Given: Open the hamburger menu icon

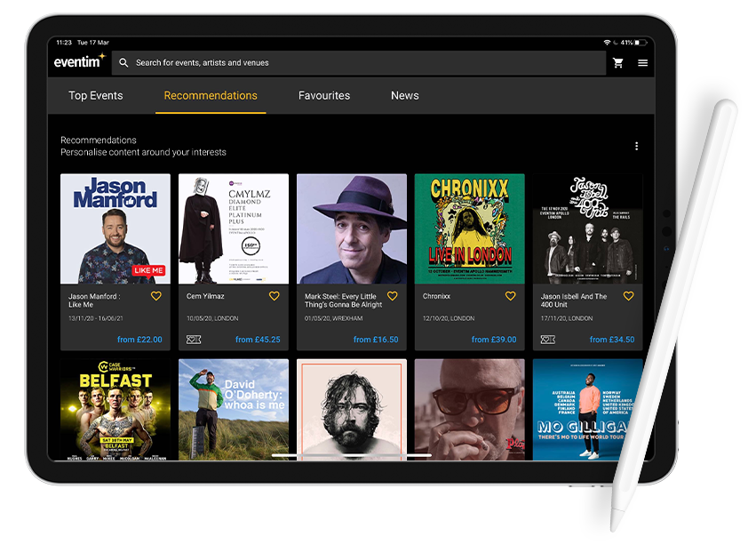Looking at the screenshot, I should click(x=642, y=63).
